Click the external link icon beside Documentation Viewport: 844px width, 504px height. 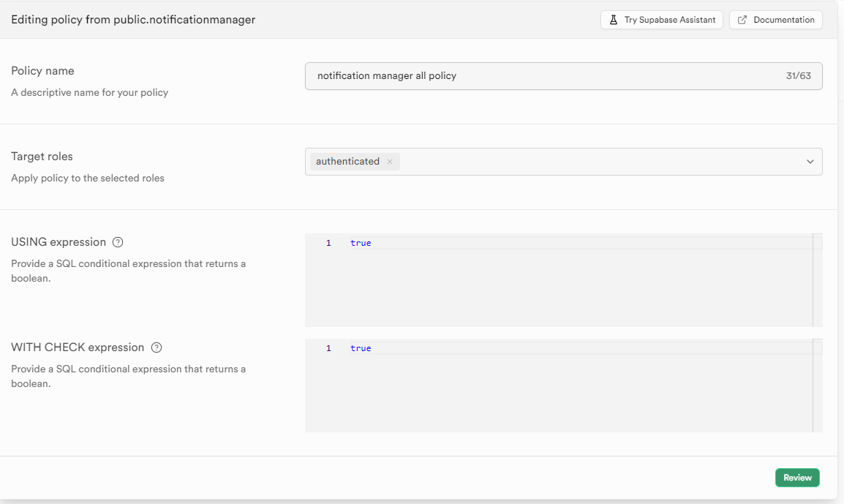point(742,20)
